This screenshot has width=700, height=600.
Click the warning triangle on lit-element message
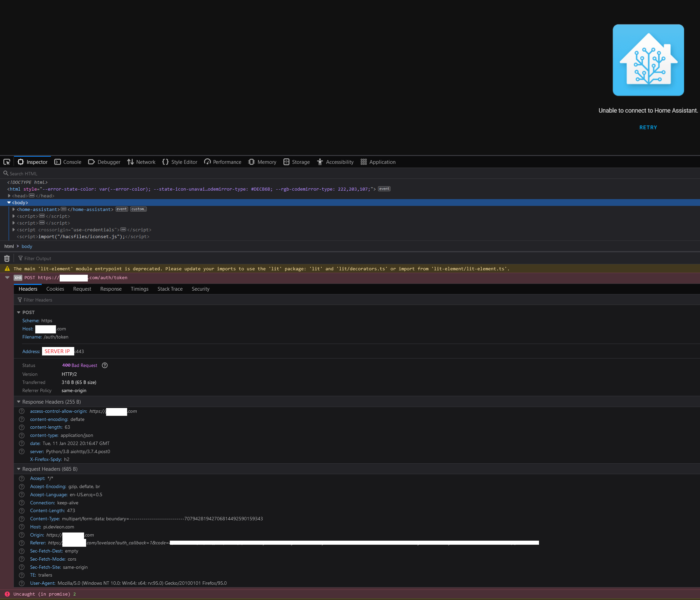7,268
